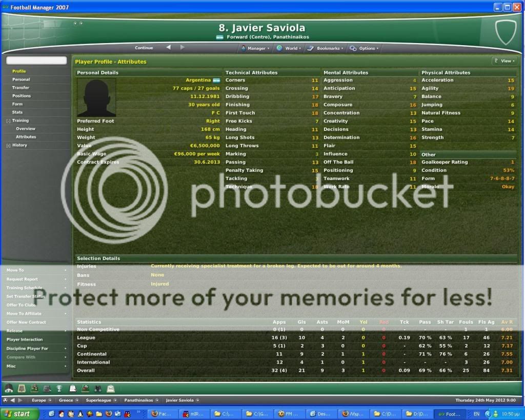The image size is (525, 420).
Task: Click the Argentina flag under player name
Action: click(x=220, y=37)
